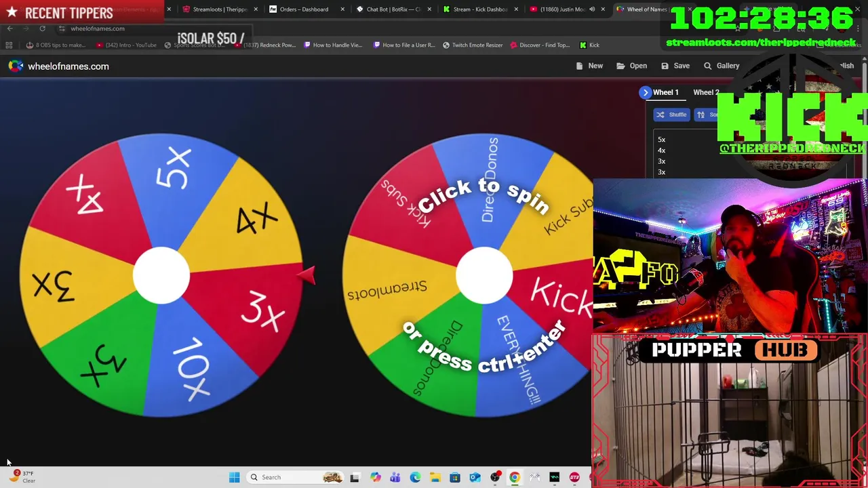This screenshot has width=868, height=488.
Task: Launch Copilot from the taskbar
Action: coord(375,477)
